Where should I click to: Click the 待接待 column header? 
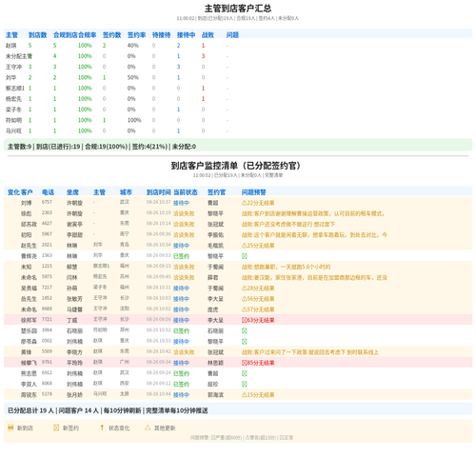click(161, 35)
